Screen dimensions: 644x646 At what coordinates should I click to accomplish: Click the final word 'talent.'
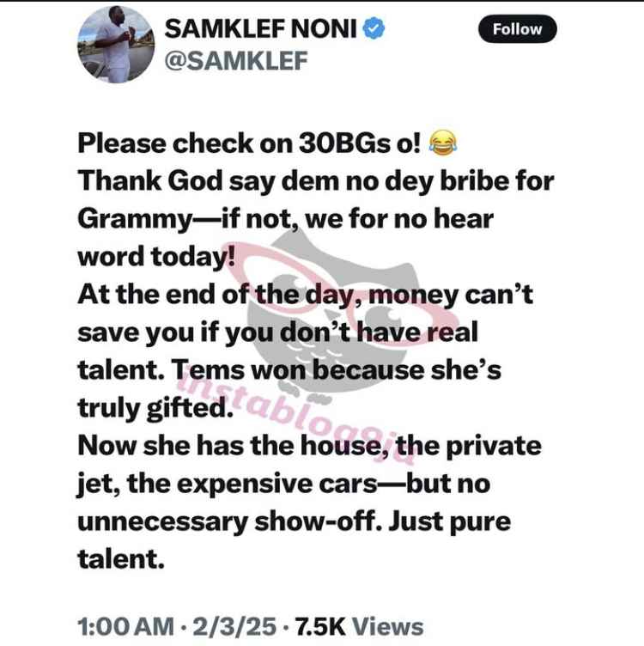point(121,559)
